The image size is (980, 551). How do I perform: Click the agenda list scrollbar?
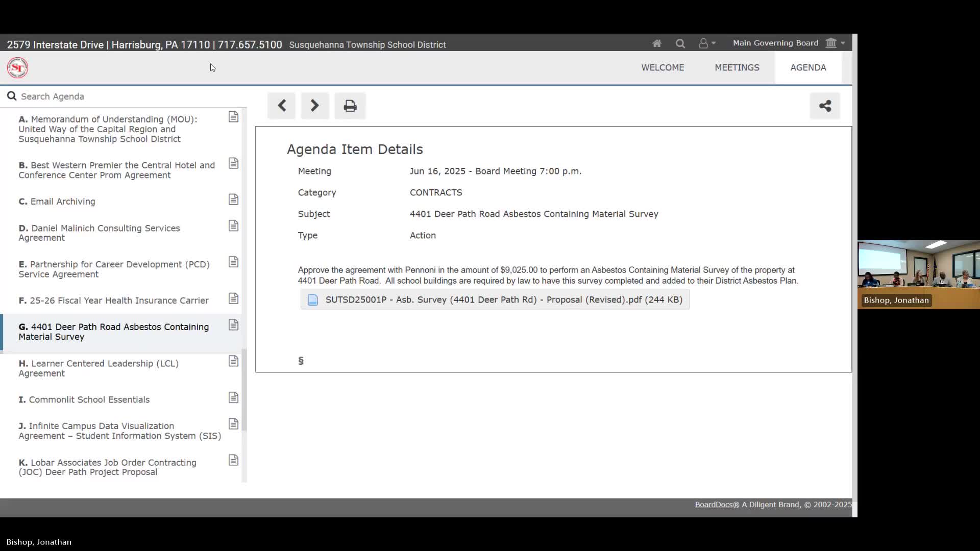(x=244, y=390)
